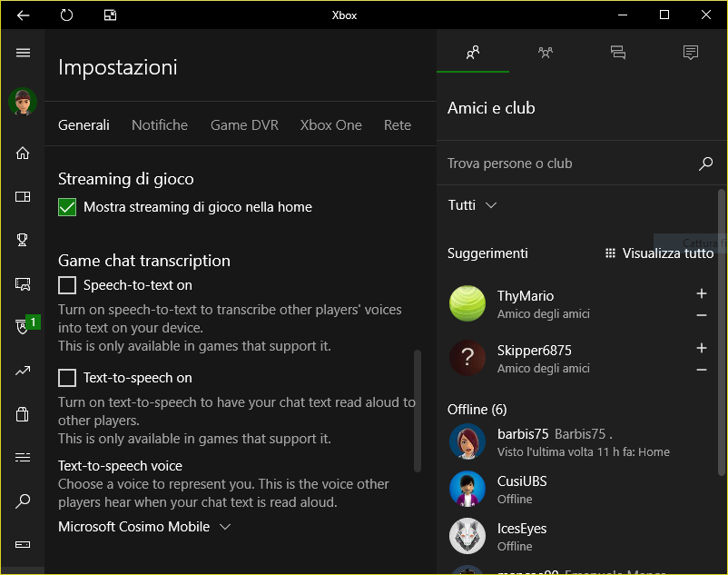Maximize the Xbox window
This screenshot has width=728, height=575.
coord(664,15)
